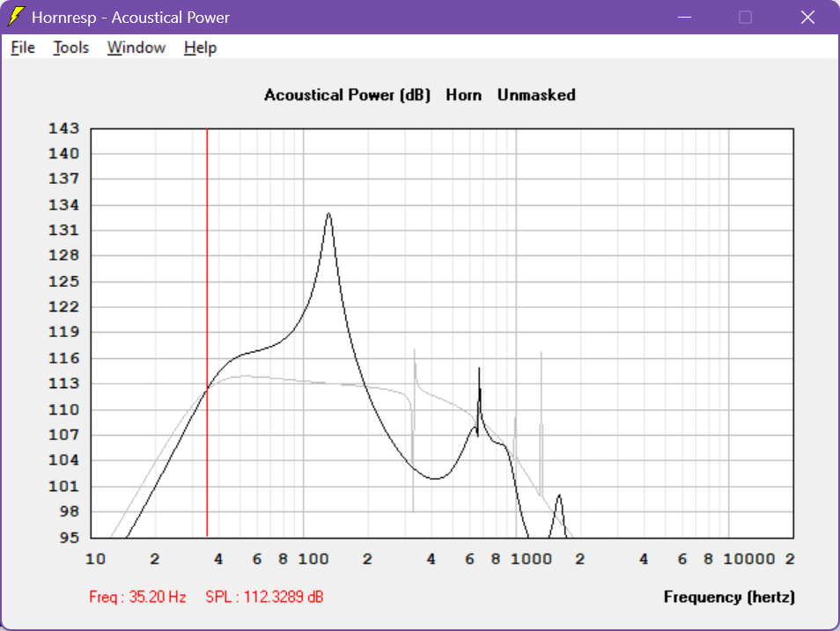Click the 131 value on the dB axis
The image size is (840, 631).
pyautogui.click(x=63, y=231)
